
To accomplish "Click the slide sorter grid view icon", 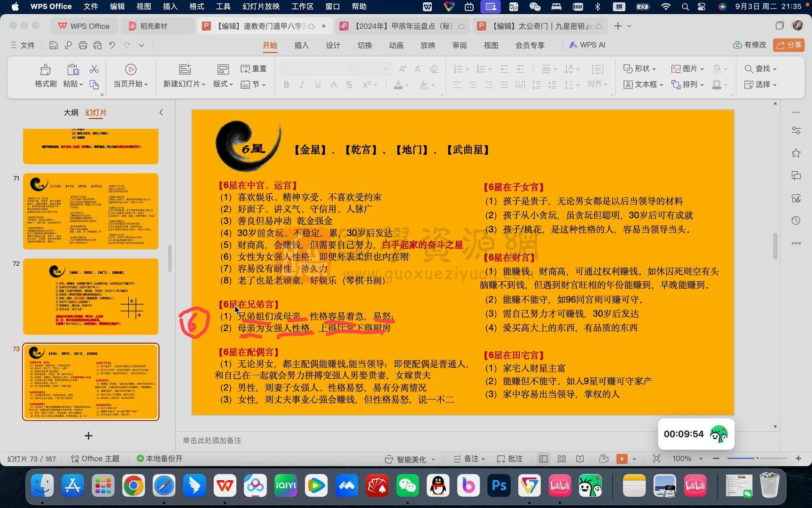I will pos(561,459).
